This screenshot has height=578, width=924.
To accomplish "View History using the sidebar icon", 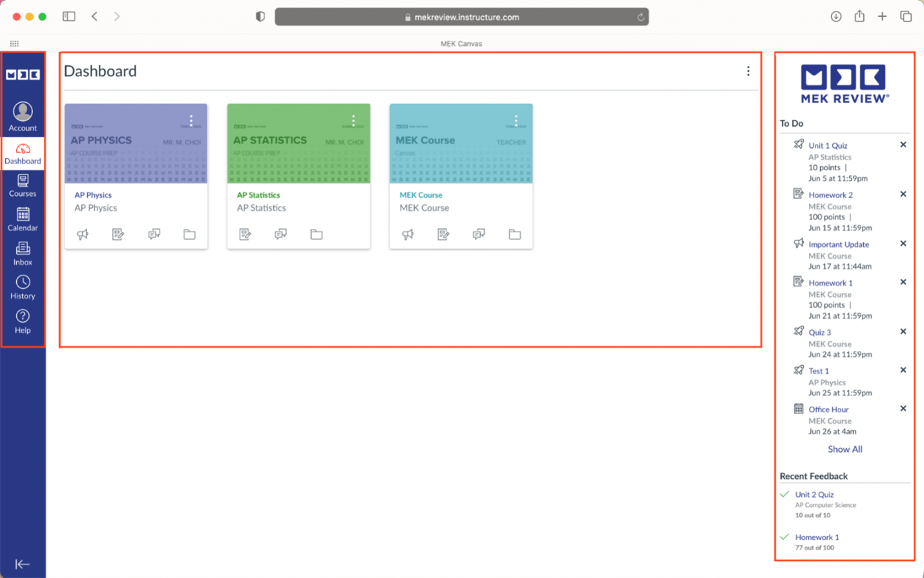I will (23, 286).
